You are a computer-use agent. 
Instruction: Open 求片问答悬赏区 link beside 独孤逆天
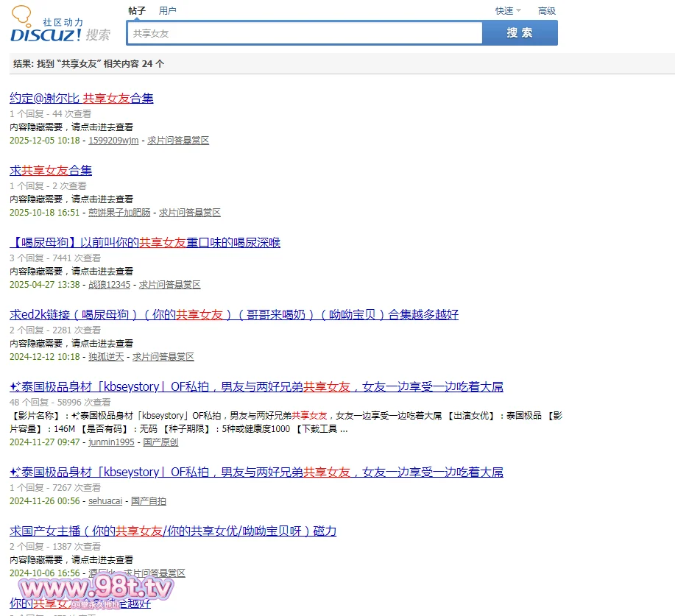point(163,357)
